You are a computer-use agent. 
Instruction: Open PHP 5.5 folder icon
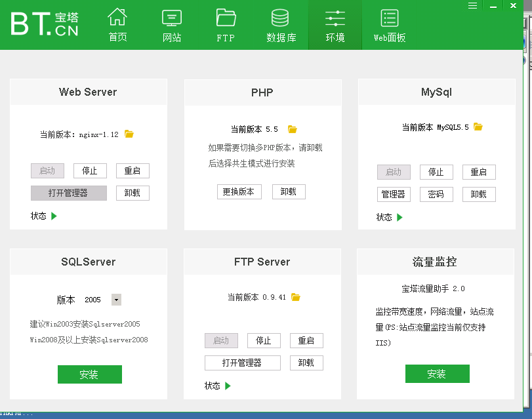(x=292, y=129)
